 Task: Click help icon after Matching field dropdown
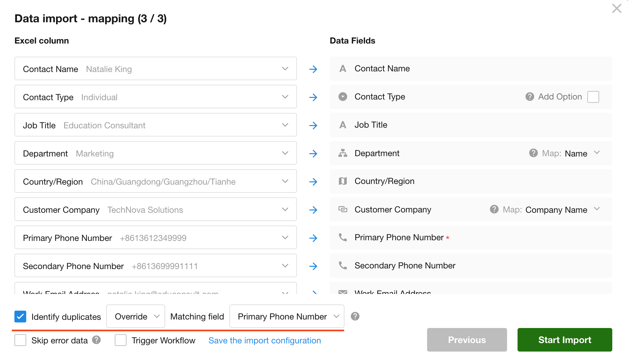click(355, 316)
